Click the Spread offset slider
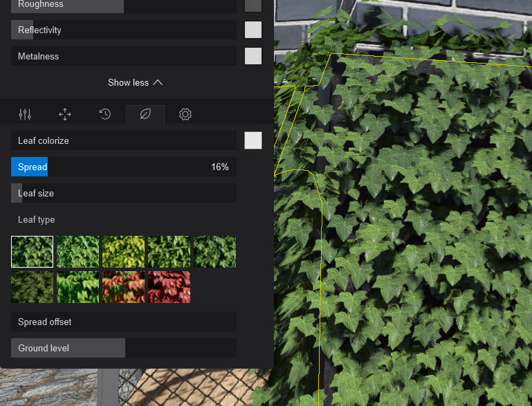Image resolution: width=532 pixels, height=406 pixels. coord(124,322)
